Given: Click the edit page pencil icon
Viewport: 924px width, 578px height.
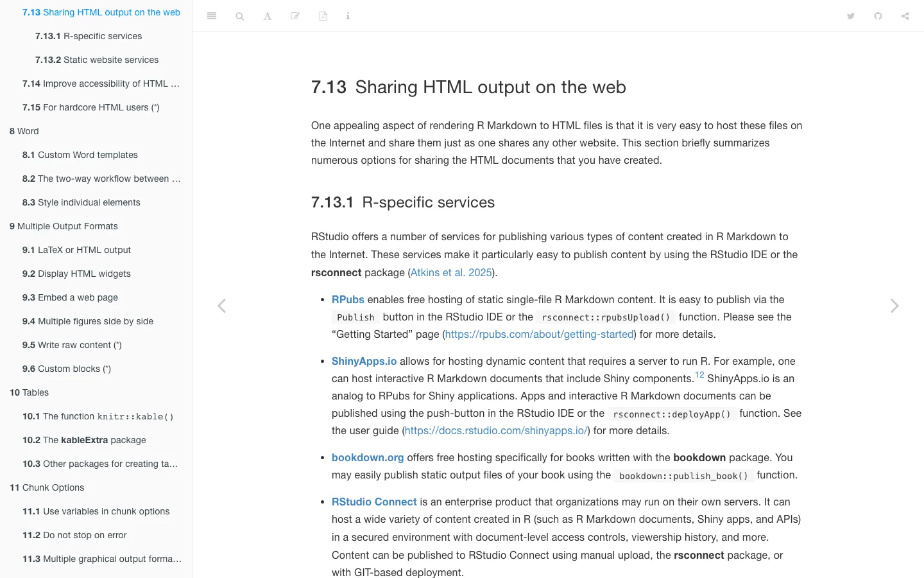Looking at the screenshot, I should tap(295, 16).
